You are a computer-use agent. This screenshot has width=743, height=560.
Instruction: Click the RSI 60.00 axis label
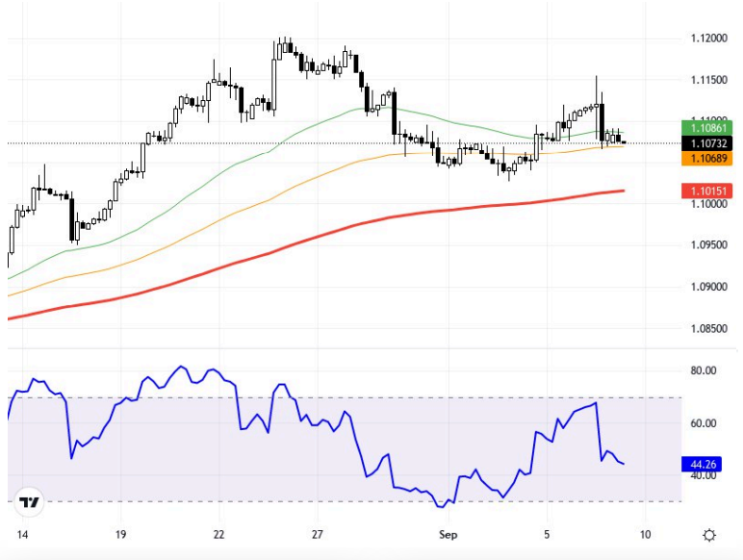(704, 423)
